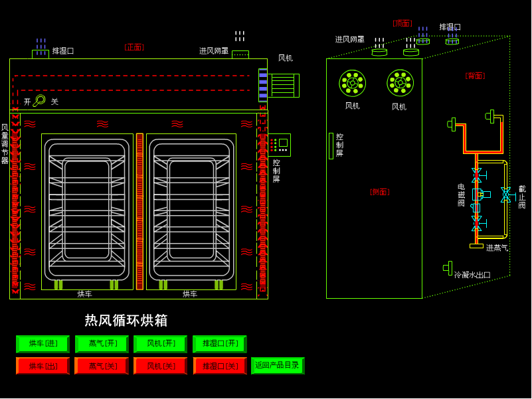
Task: Click the condensate outlet (冷凝水出口) fitting
Action: [448, 268]
